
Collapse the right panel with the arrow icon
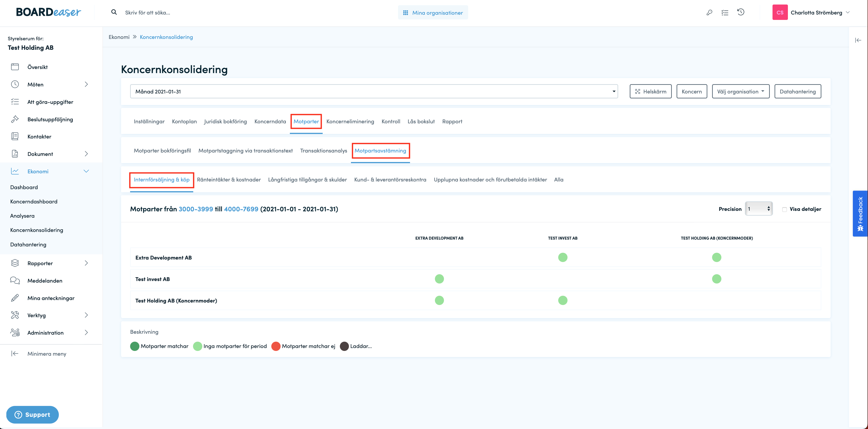tap(858, 40)
